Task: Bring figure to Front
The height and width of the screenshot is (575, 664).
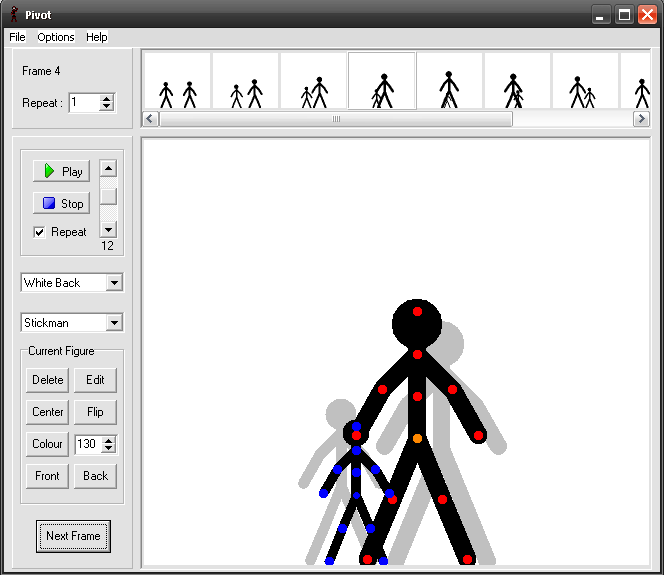Action: 47,476
